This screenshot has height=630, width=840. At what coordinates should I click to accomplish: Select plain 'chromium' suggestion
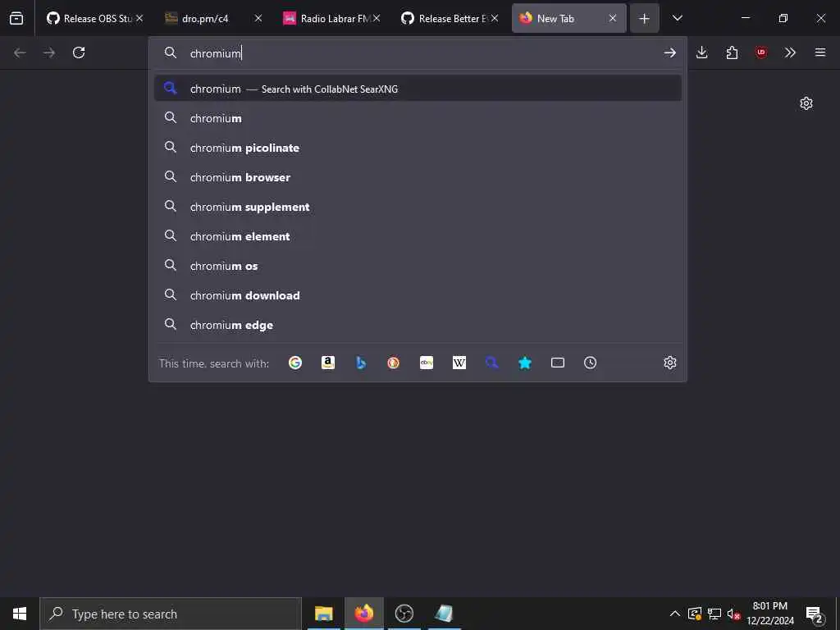point(418,118)
